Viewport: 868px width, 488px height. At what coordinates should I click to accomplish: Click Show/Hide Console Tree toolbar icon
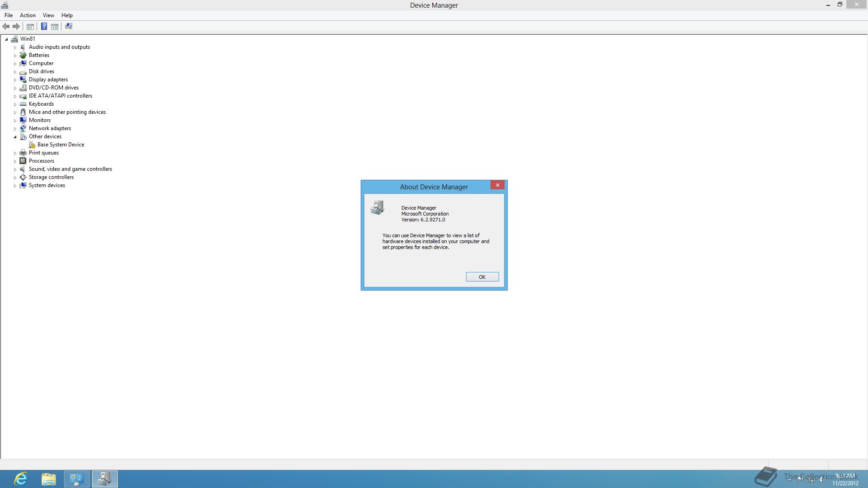point(30,27)
